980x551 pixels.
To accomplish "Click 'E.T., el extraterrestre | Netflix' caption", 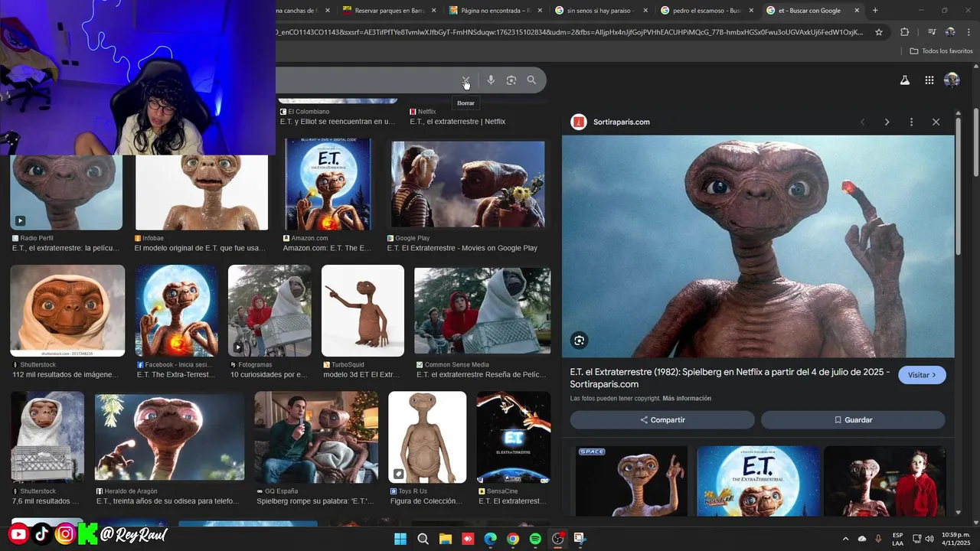I will point(457,122).
